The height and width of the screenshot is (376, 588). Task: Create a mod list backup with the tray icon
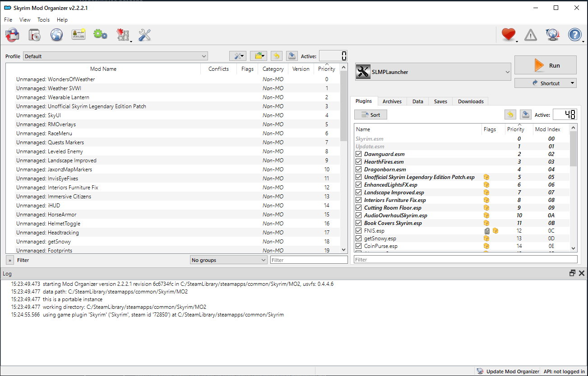tap(292, 56)
